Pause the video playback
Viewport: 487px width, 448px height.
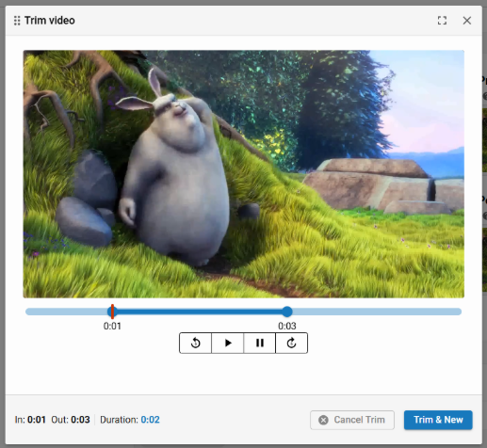tap(260, 343)
